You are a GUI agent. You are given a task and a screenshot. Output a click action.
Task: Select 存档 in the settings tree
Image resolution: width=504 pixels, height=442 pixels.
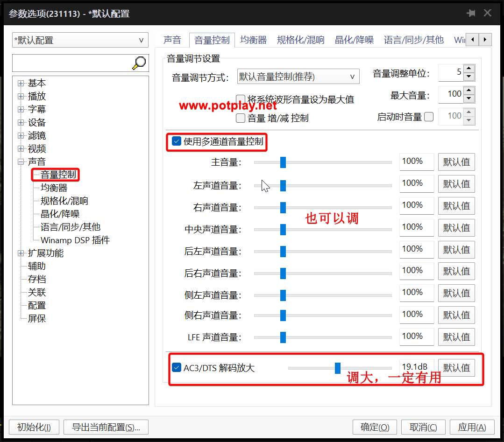36,280
